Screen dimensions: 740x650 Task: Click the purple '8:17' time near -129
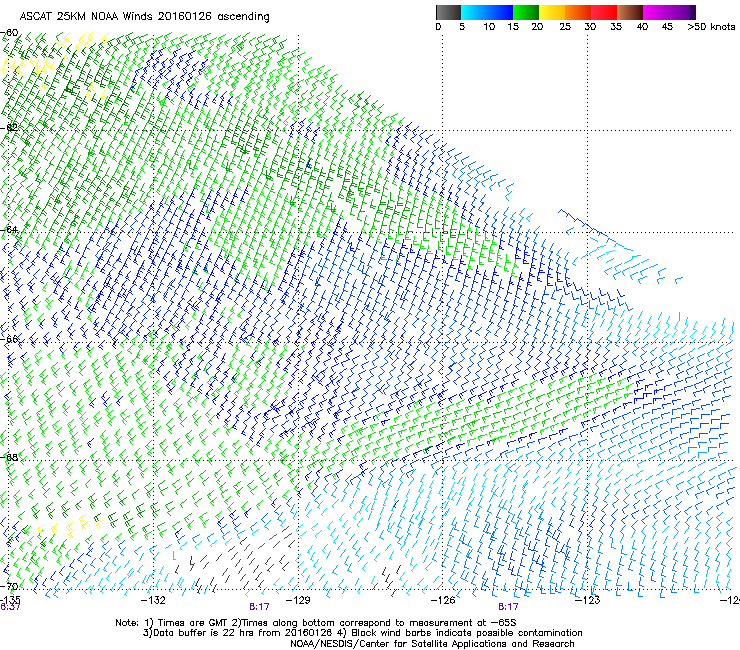259,607
